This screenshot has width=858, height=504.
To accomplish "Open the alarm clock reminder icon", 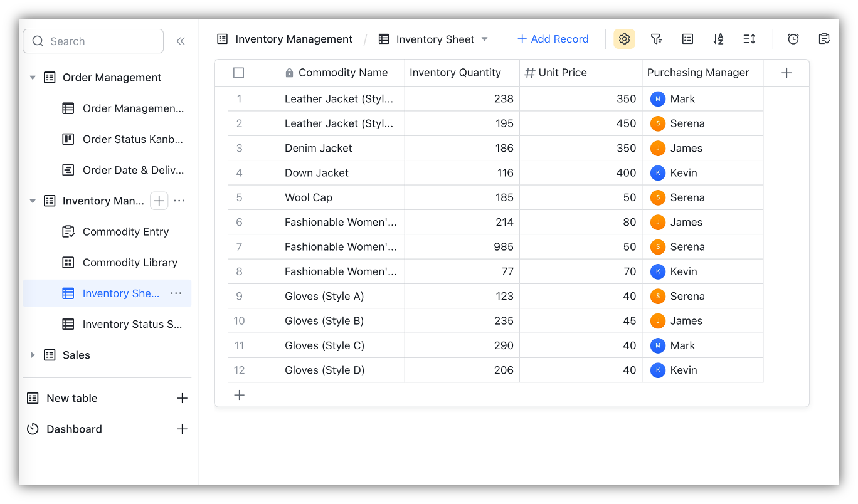I will 793,39.
